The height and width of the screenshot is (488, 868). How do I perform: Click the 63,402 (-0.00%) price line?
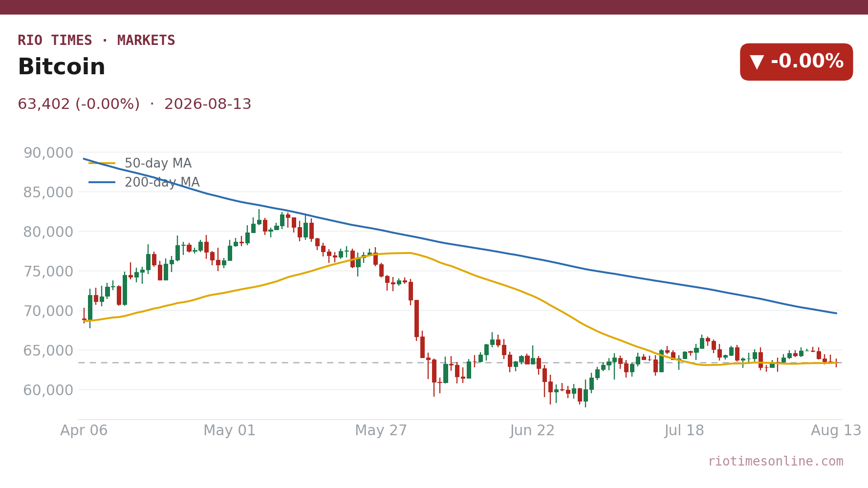pyautogui.click(x=134, y=104)
